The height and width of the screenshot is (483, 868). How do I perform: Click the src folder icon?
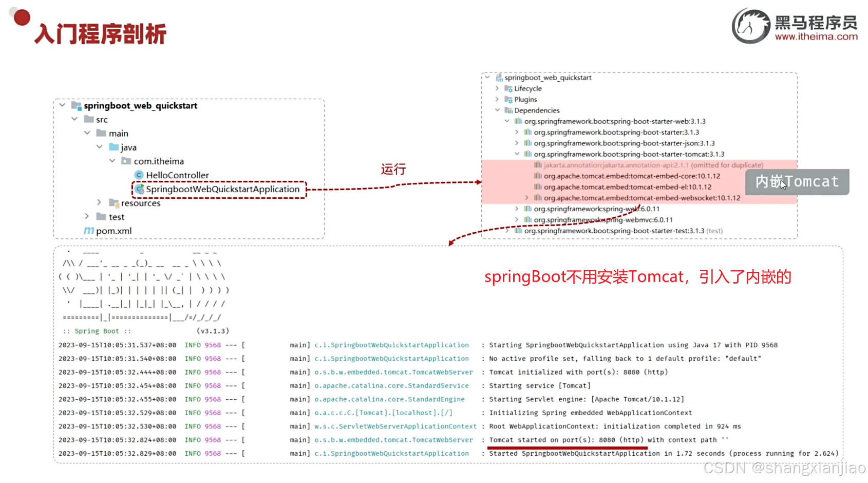point(89,120)
